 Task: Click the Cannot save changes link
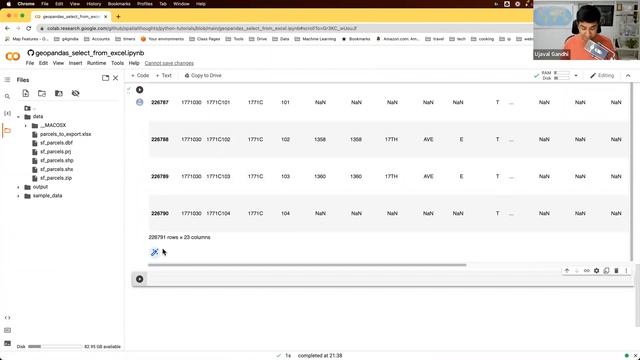pos(169,63)
